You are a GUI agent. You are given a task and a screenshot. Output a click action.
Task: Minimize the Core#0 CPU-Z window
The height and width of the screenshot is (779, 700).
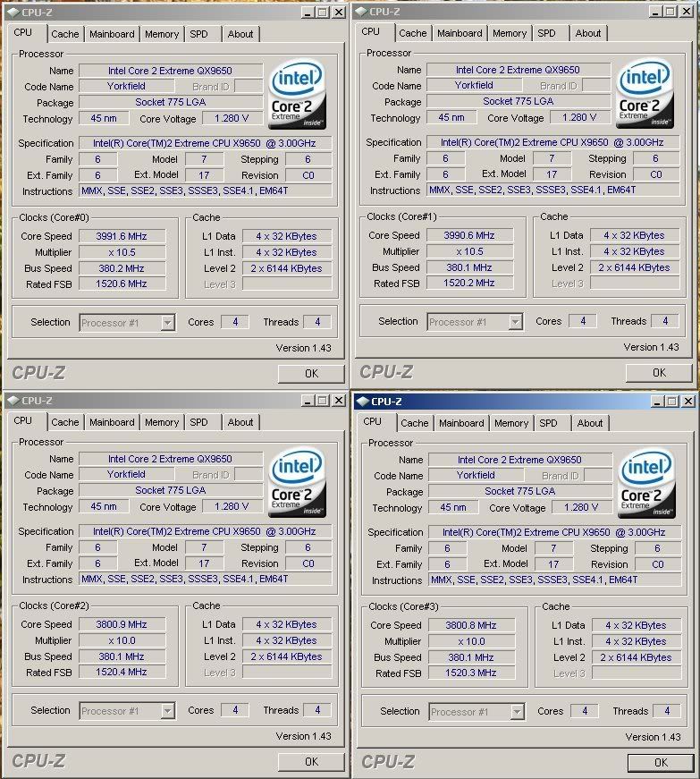point(308,13)
